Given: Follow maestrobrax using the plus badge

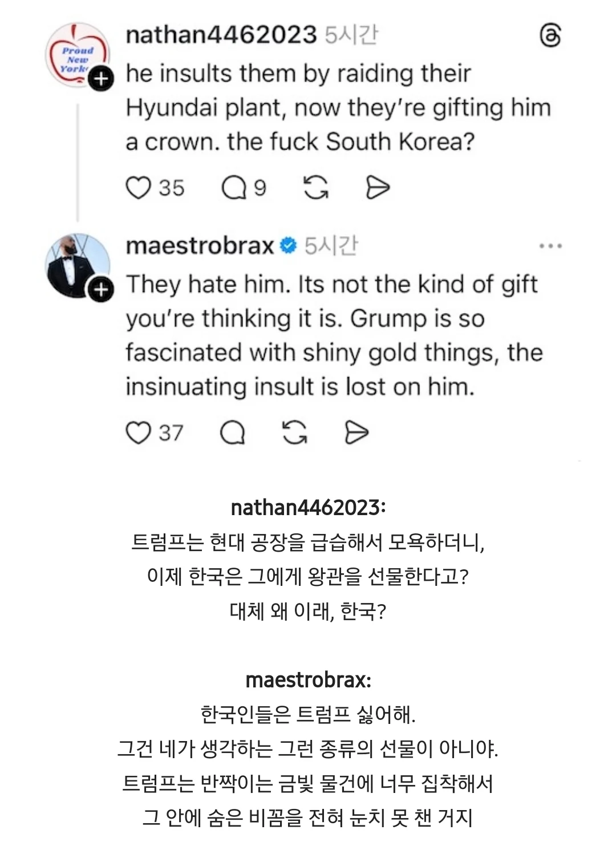Looking at the screenshot, I should coord(101,290).
